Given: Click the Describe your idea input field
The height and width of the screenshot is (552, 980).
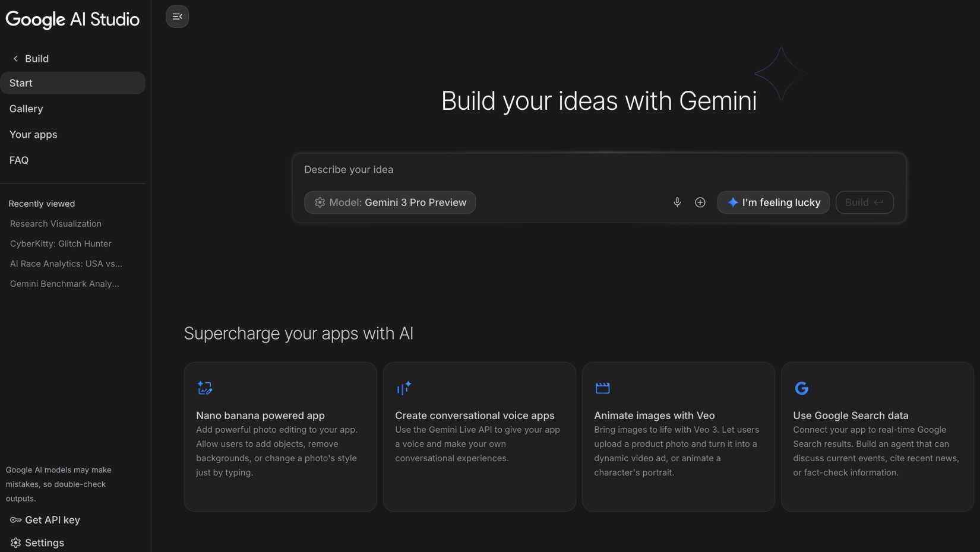Looking at the screenshot, I should 475,169.
